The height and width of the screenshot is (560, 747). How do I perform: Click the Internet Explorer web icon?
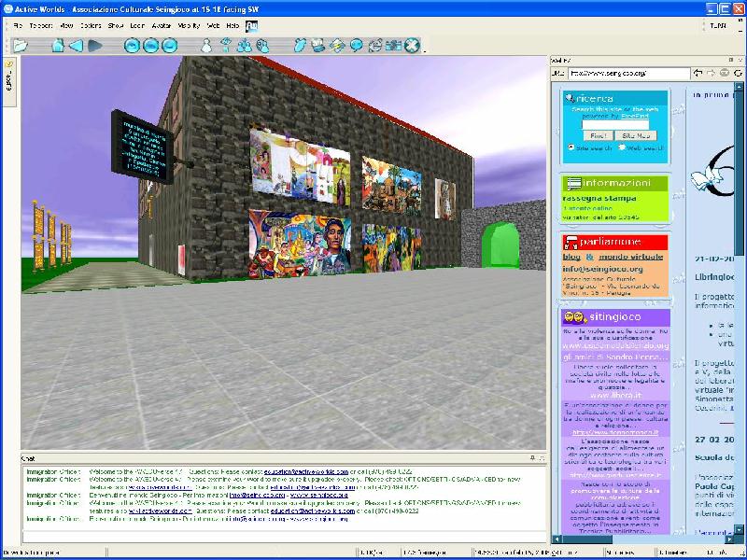375,45
